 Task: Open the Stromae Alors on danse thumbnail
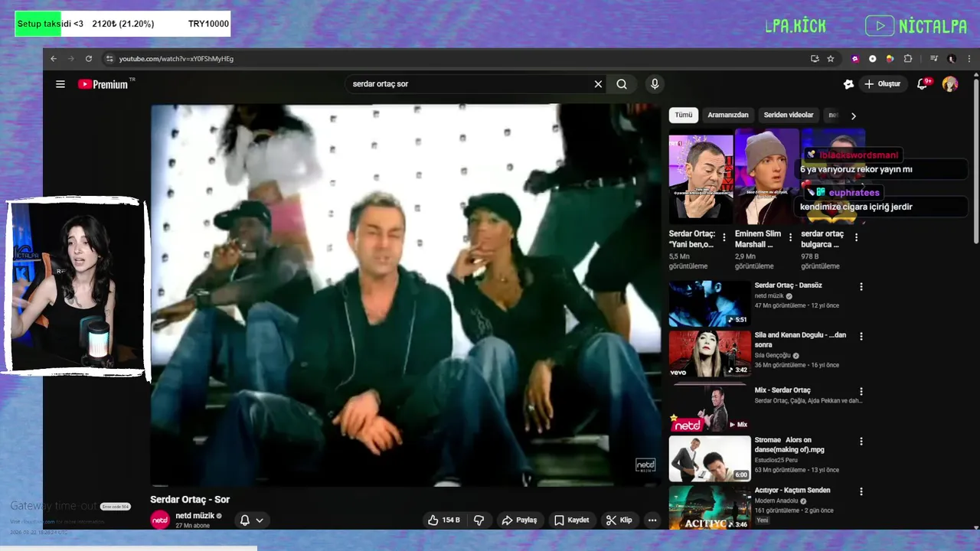[710, 458]
